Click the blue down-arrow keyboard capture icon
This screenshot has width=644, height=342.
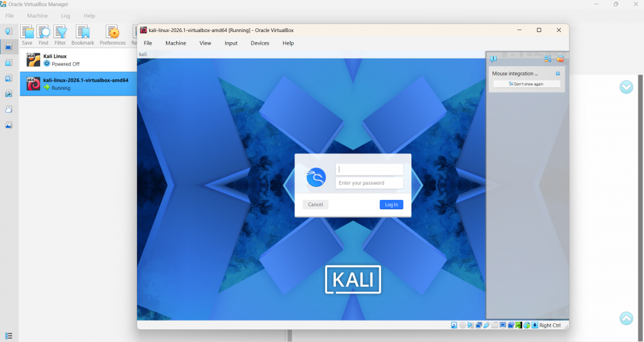[535, 325]
